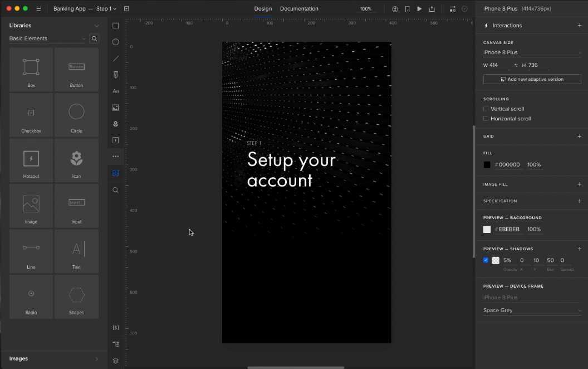Image resolution: width=588 pixels, height=369 pixels.
Task: Add a new interaction
Action: pos(580,26)
